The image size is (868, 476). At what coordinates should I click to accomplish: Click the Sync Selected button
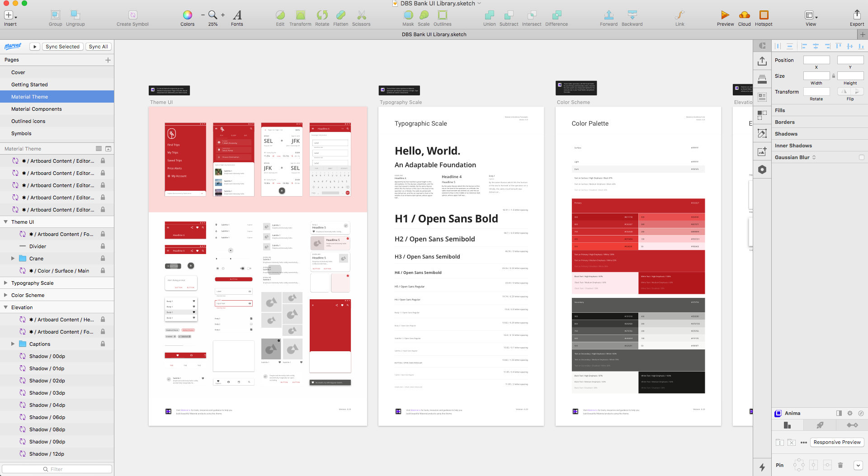(62, 47)
